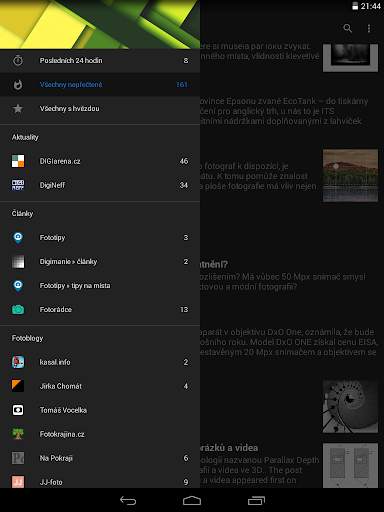Click the Fototipy » tipy na místa icon
The width and height of the screenshot is (384, 512).
(18, 286)
